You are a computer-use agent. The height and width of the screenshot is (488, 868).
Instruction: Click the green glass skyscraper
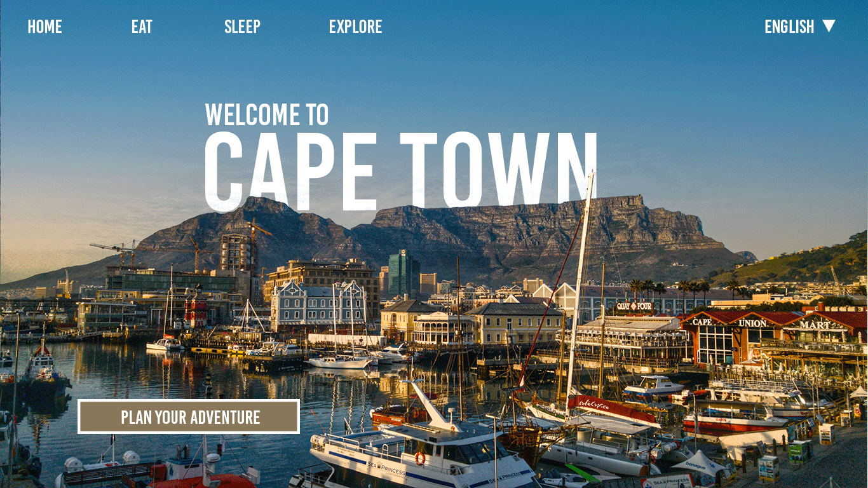[403, 273]
